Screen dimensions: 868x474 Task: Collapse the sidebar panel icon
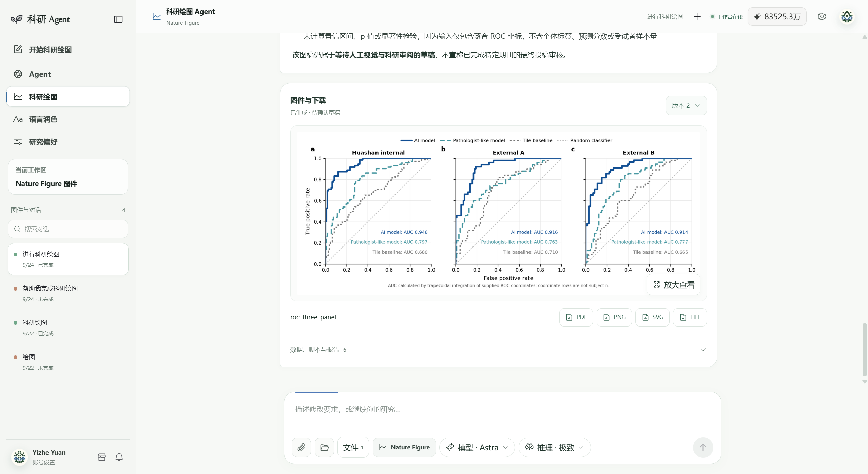pyautogui.click(x=118, y=19)
